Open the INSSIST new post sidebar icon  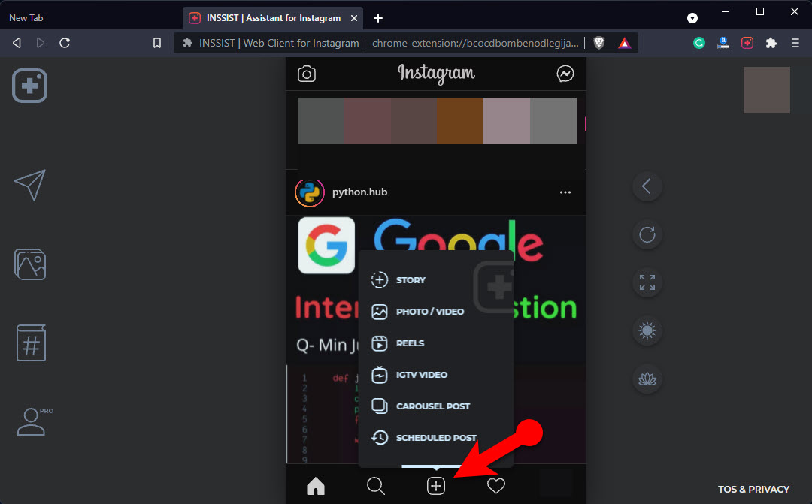tap(29, 86)
